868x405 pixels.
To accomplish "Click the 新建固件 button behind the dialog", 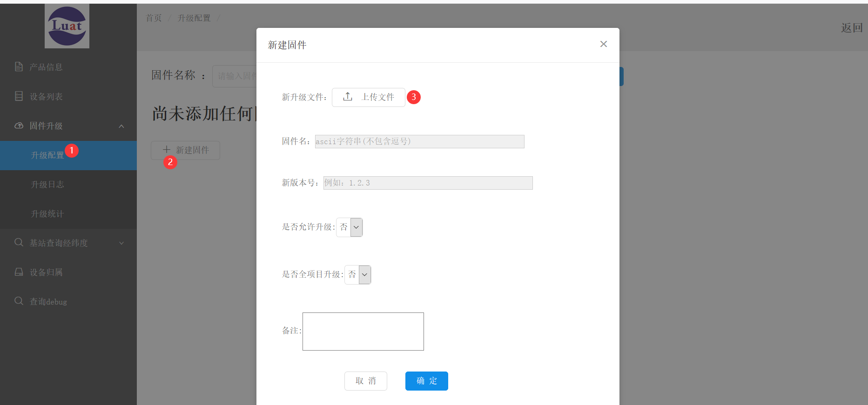I will pos(185,150).
